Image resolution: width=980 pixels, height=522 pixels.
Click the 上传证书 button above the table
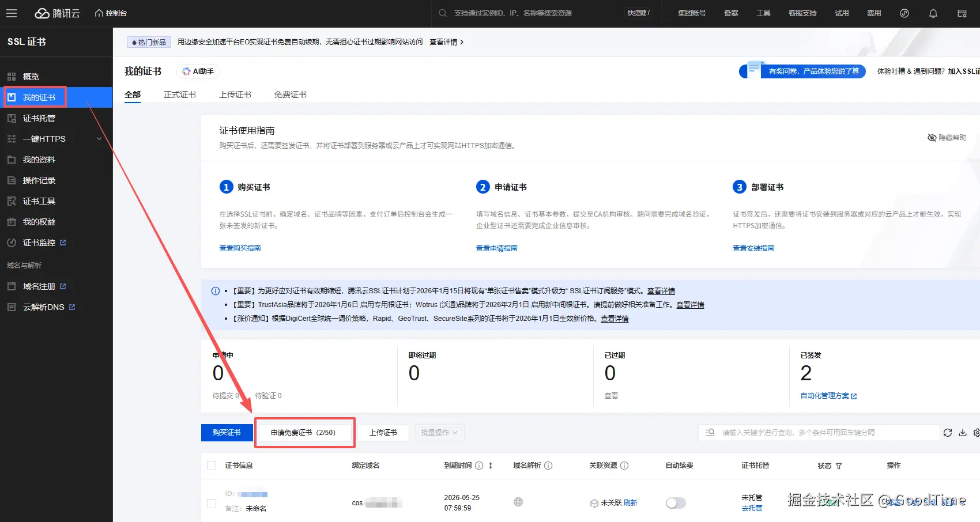383,433
